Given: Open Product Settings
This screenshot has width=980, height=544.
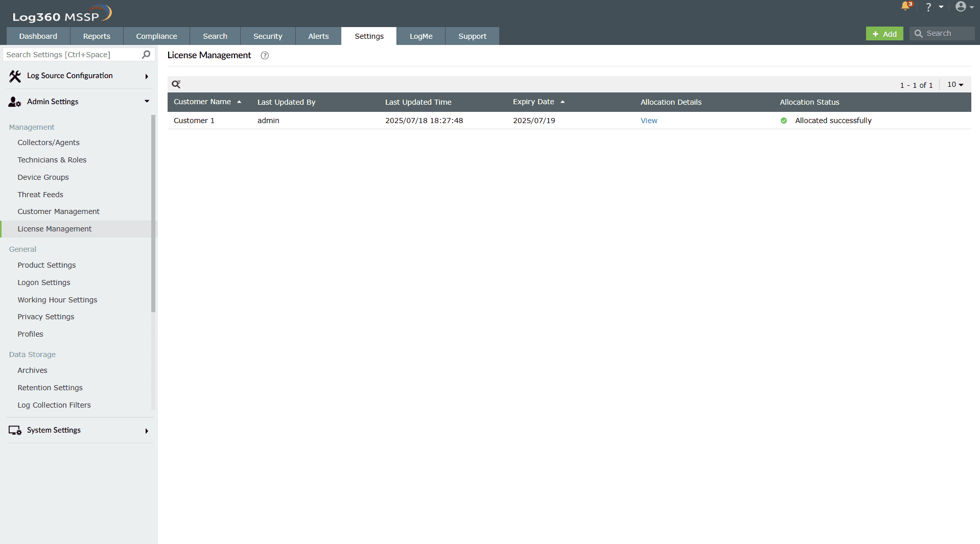Looking at the screenshot, I should (x=46, y=265).
